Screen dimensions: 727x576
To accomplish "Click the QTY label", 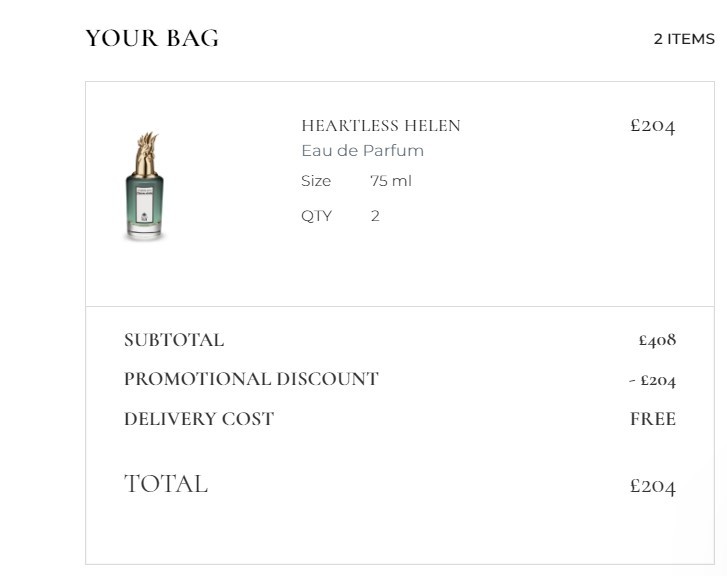I will pos(316,216).
